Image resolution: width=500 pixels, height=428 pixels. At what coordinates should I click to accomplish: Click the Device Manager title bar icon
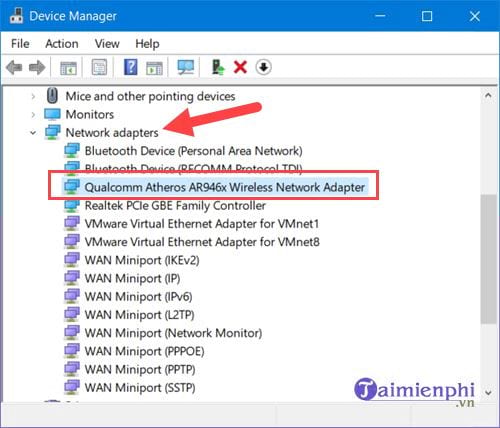(x=16, y=15)
